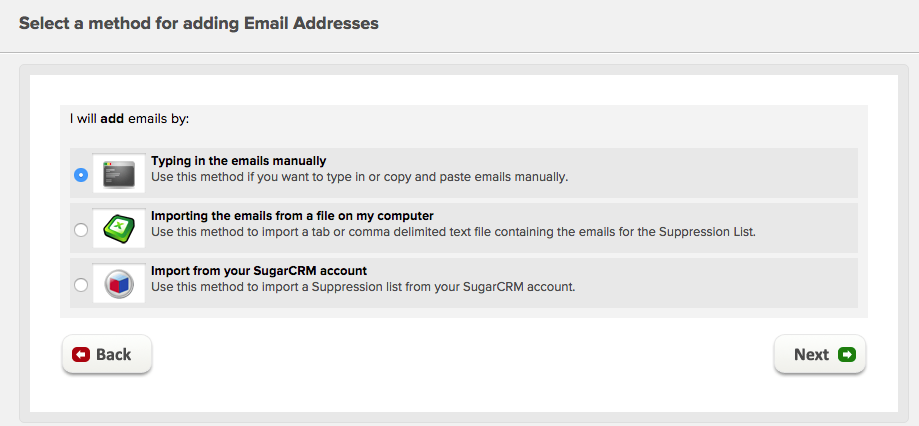The width and height of the screenshot is (919, 426).
Task: Click the bold word 'add' in the prompt
Action: [x=112, y=119]
